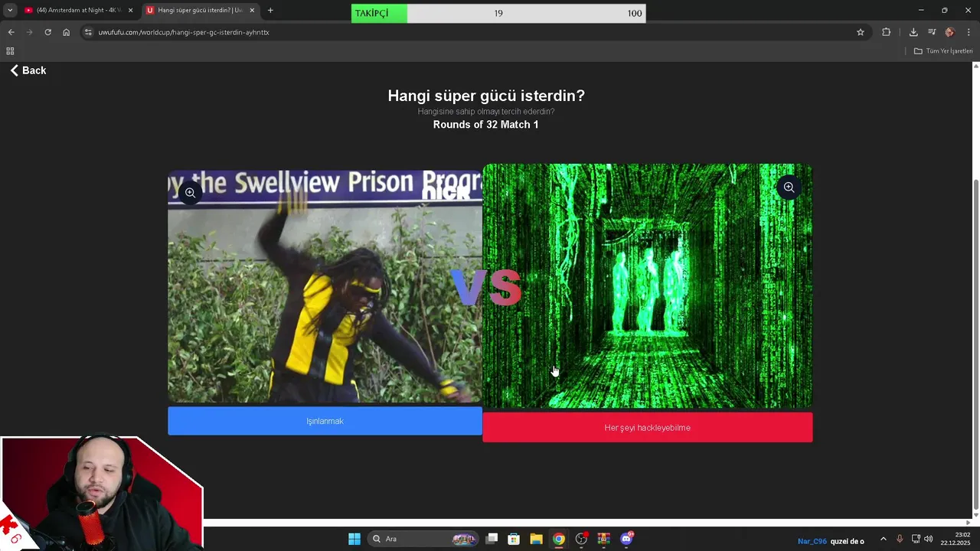Pick the Swellview Prison dancer image

[x=325, y=287]
